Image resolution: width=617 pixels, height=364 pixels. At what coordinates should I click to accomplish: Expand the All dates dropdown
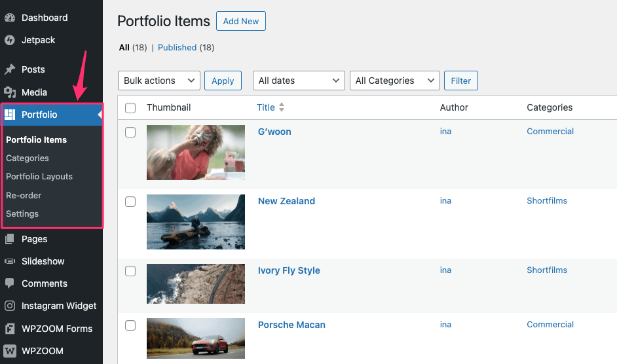pyautogui.click(x=299, y=81)
